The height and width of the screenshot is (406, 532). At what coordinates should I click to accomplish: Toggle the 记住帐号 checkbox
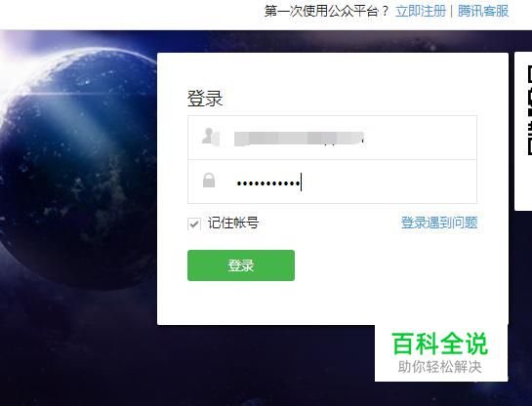point(194,223)
